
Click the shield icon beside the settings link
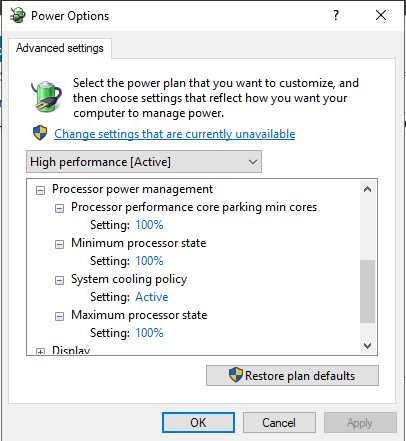40,133
